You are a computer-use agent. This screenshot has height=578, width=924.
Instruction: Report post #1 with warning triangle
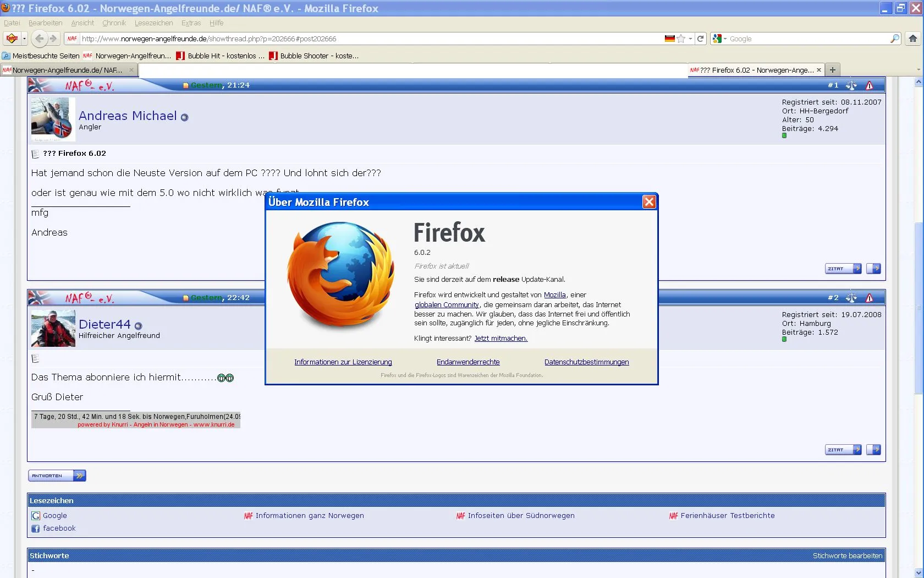870,85
